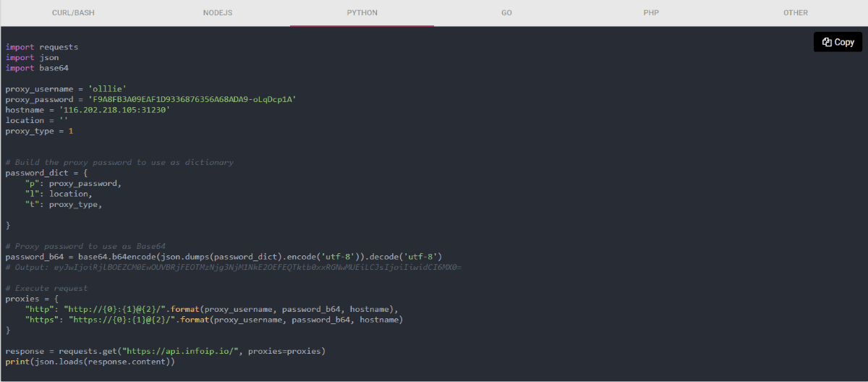Click the 'password_b64 = base64.b64encode' line

[224, 257]
